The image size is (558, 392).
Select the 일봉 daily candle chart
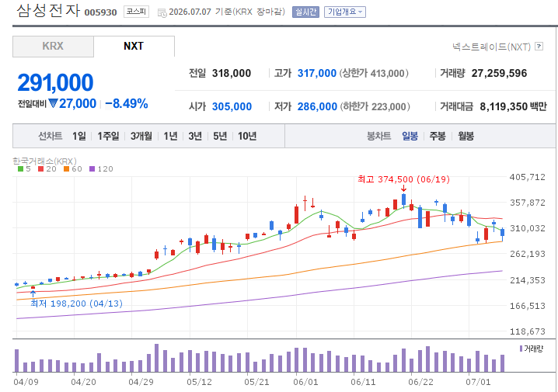(x=410, y=136)
